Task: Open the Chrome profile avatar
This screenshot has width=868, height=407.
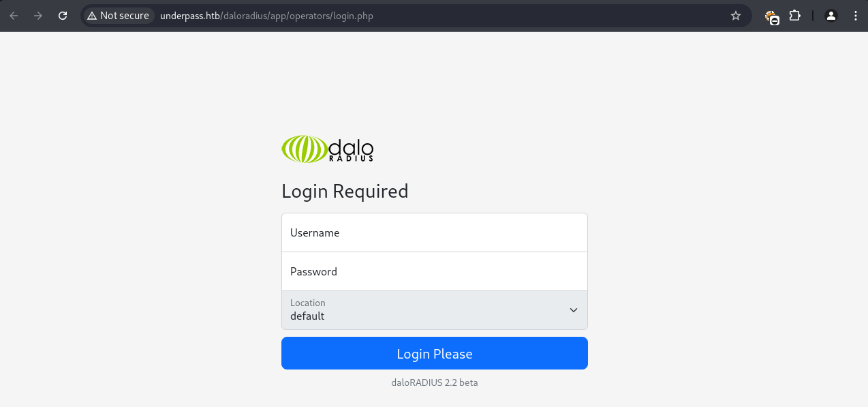Action: point(831,16)
